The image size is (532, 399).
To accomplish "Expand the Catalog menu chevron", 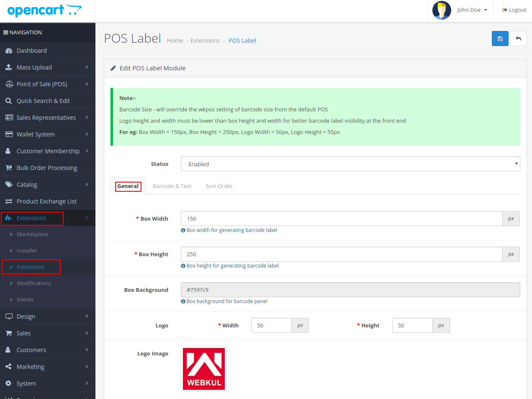I will [x=87, y=184].
